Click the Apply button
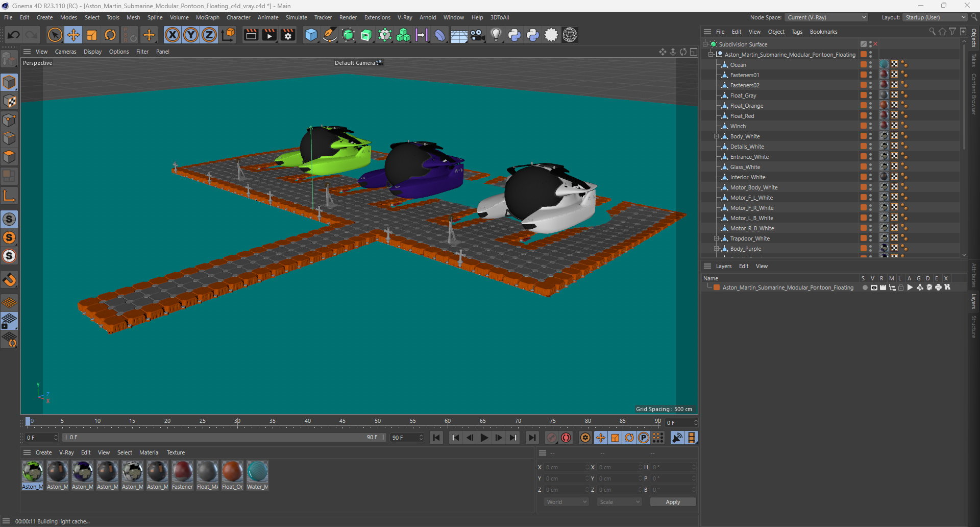 [x=673, y=502]
